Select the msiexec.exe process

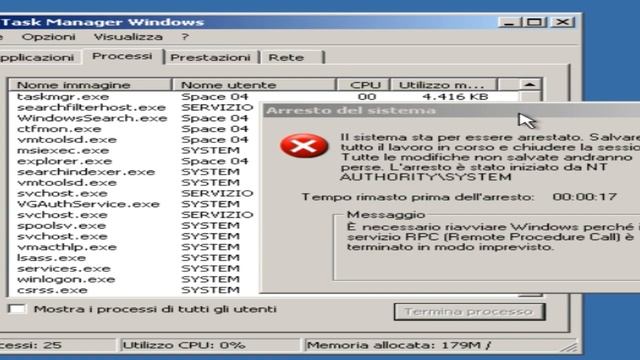63,151
